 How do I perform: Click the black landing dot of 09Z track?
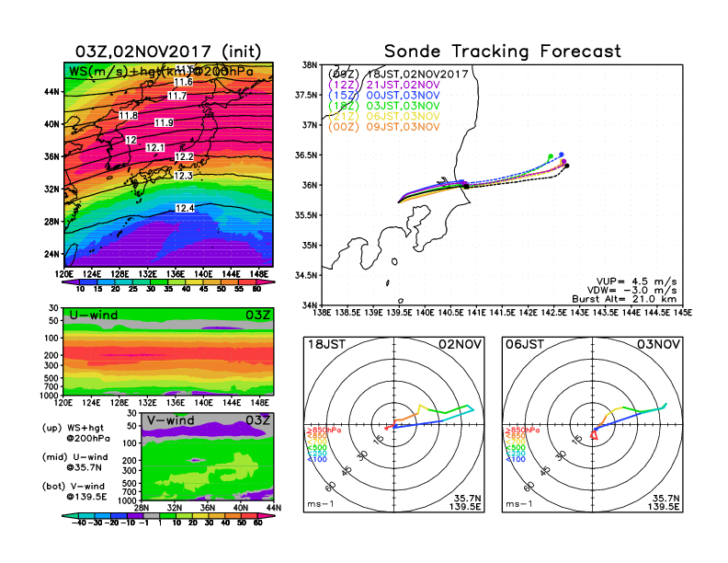[567, 166]
